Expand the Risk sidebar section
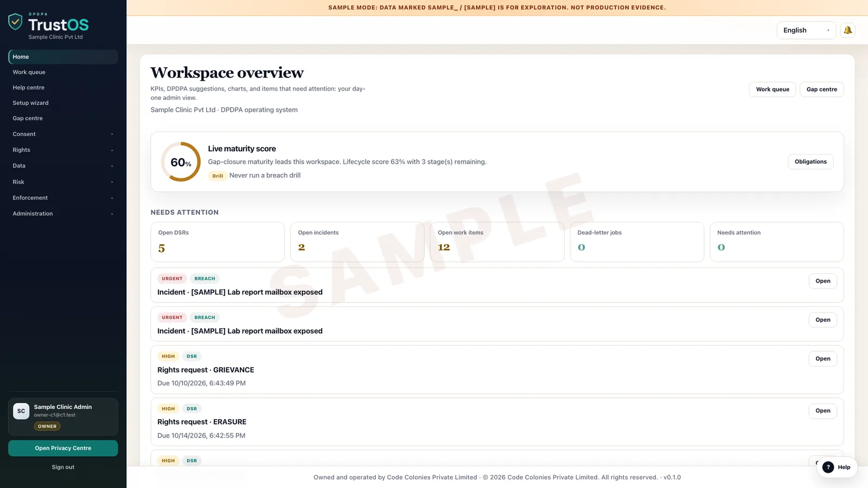868x488 pixels. tap(63, 182)
